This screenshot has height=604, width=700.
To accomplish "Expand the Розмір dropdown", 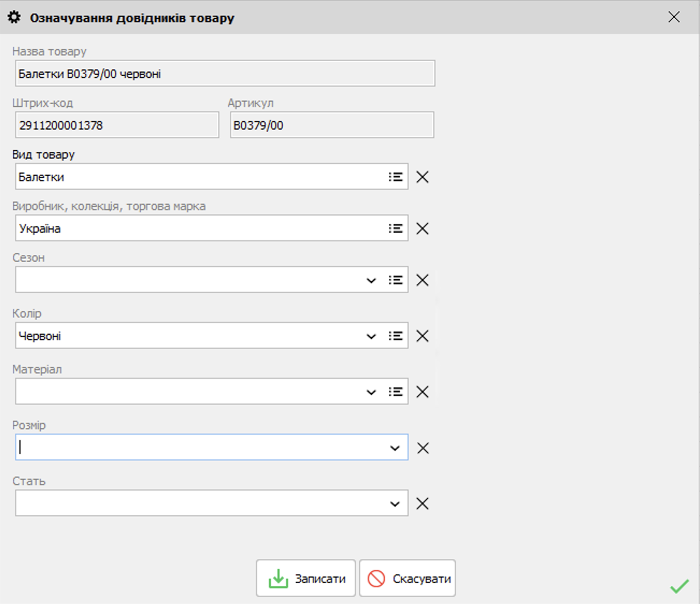I will (395, 448).
